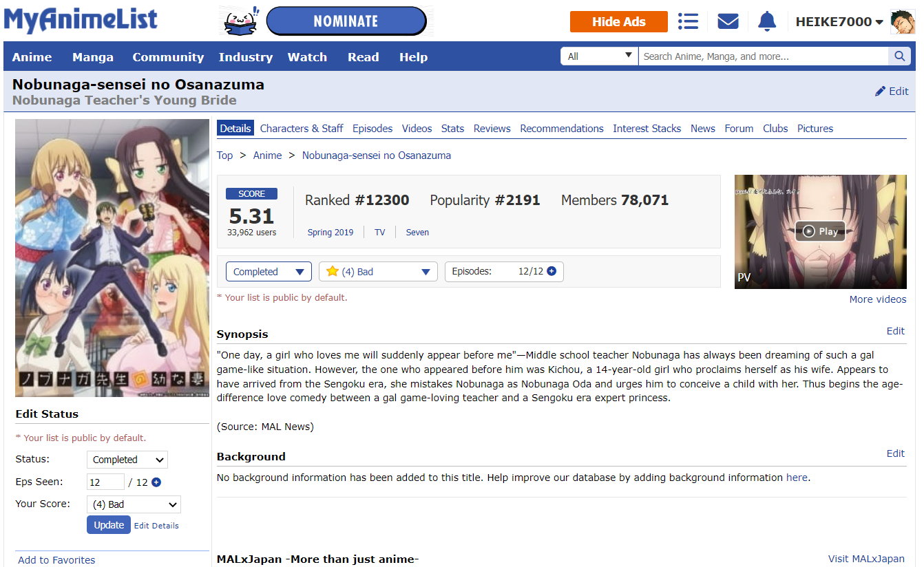Click the MyAnimeList logo
Image resolution: width=924 pixels, height=567 pixels.
[x=81, y=21]
